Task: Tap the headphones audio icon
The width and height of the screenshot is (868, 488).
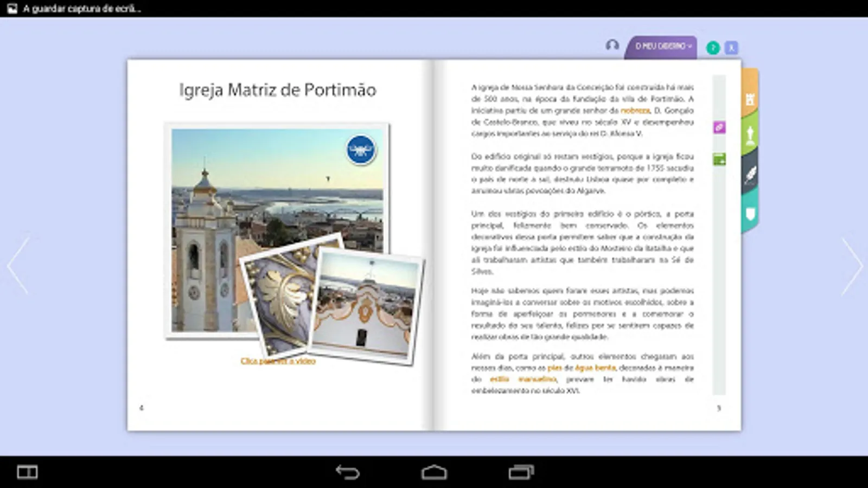Action: [612, 46]
